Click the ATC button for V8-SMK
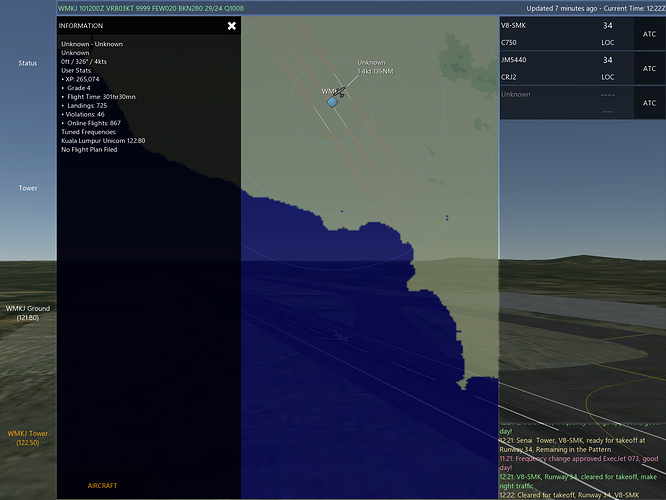The height and width of the screenshot is (500, 666). 649,34
